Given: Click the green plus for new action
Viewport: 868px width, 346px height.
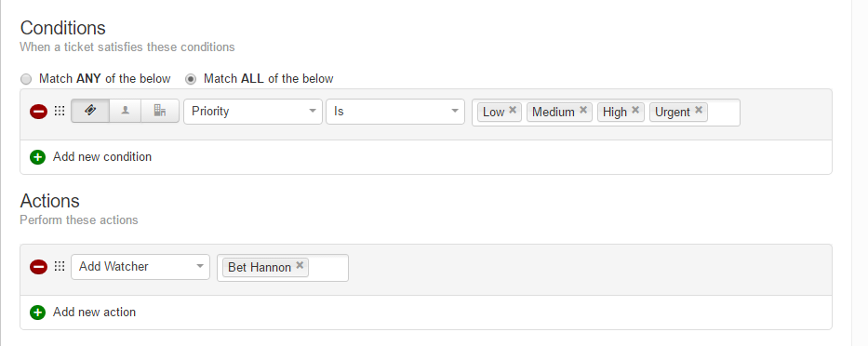Looking at the screenshot, I should [37, 313].
